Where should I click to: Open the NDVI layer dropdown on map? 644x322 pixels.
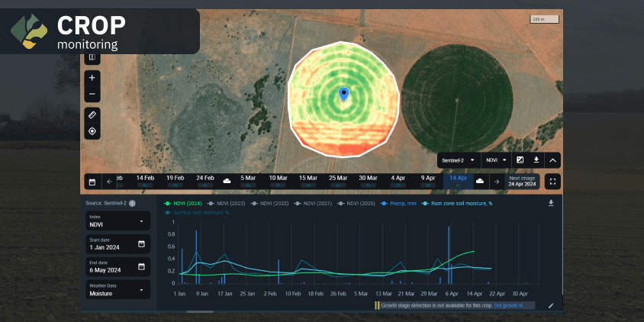click(497, 160)
